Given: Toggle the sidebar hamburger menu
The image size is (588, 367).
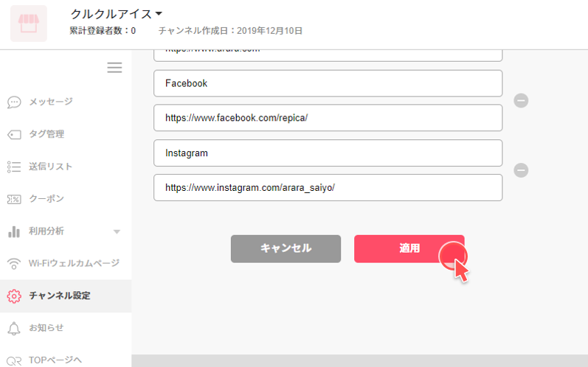Looking at the screenshot, I should (114, 67).
